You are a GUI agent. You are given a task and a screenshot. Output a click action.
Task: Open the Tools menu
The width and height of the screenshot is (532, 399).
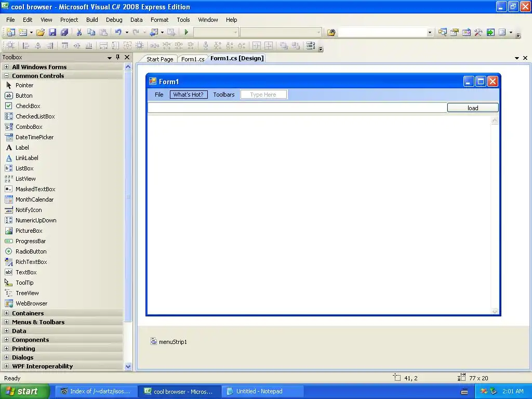(183, 20)
